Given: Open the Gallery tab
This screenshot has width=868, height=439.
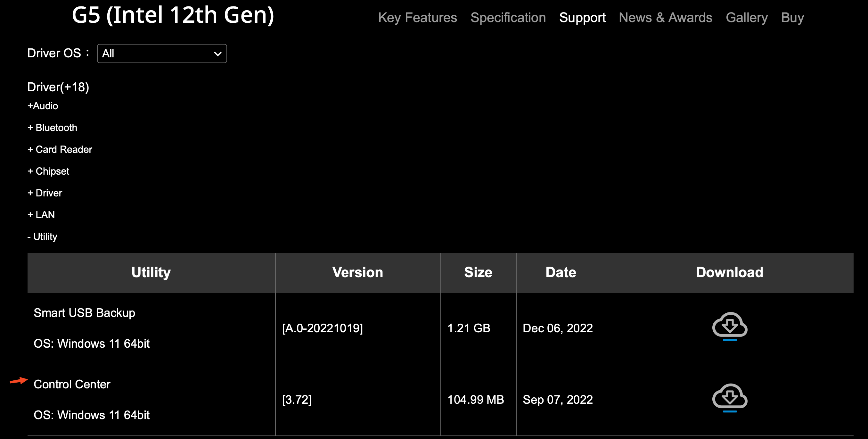Looking at the screenshot, I should [747, 18].
